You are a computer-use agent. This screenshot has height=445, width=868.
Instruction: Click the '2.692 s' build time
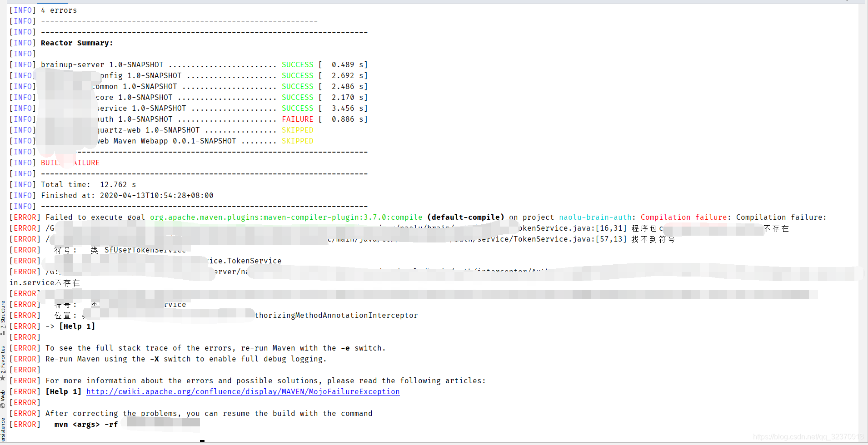348,75
